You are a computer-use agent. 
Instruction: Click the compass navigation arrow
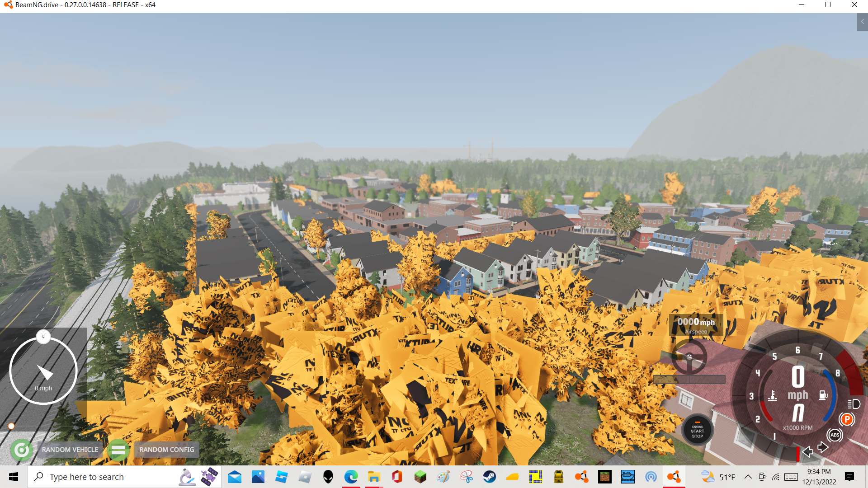click(x=45, y=372)
